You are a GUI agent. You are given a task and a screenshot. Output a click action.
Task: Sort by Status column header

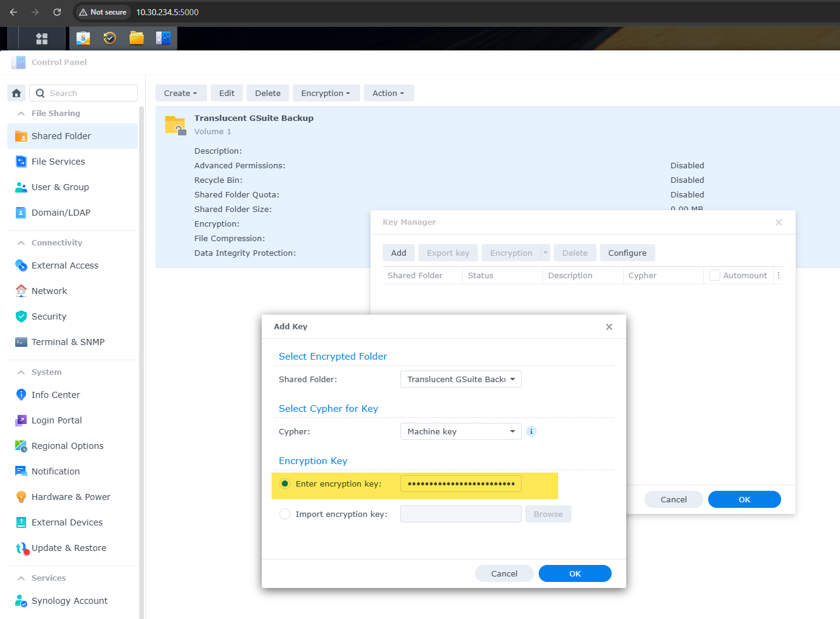point(502,275)
